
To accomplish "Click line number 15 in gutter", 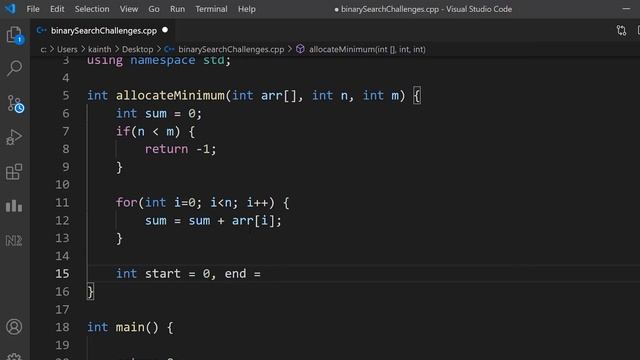I will point(62,273).
